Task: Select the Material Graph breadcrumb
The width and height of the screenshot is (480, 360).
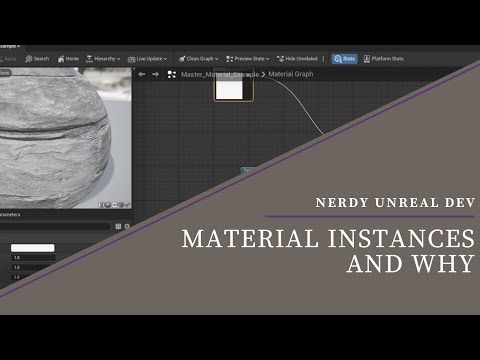Action: pos(291,74)
